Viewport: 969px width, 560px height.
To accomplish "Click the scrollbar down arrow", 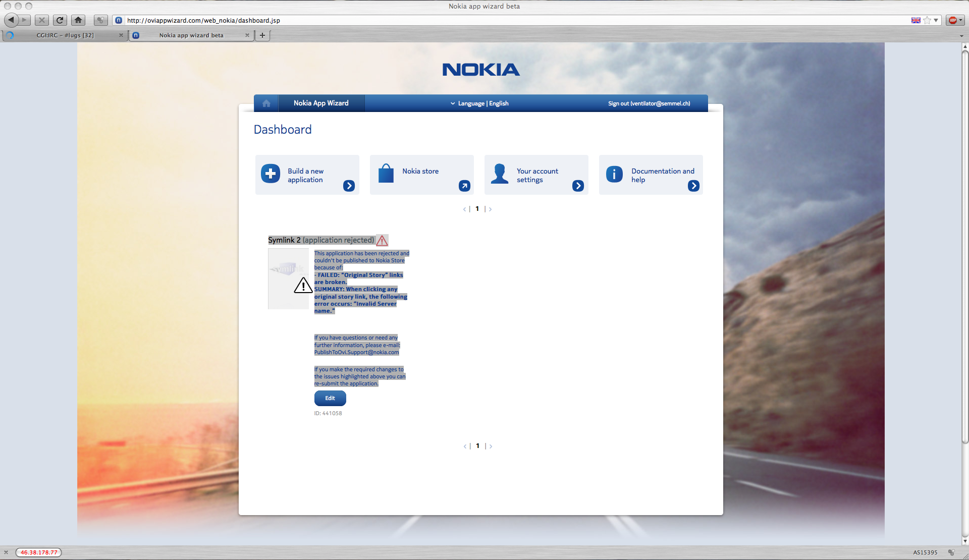I will point(965,541).
